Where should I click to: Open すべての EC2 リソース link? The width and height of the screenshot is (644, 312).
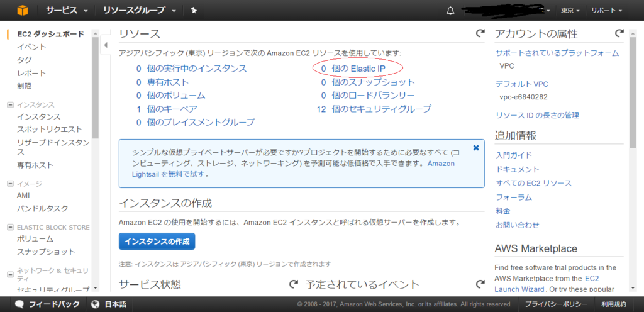coord(533,183)
